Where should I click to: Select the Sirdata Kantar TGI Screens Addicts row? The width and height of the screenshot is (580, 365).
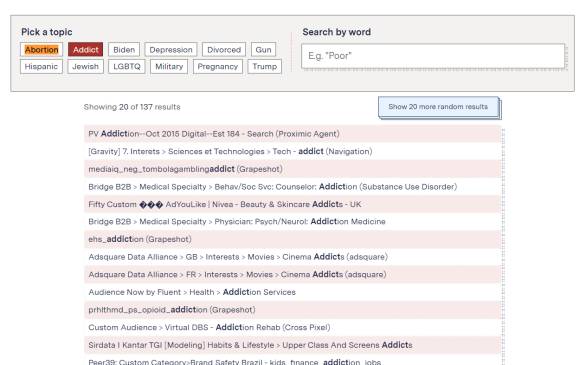tap(292, 345)
